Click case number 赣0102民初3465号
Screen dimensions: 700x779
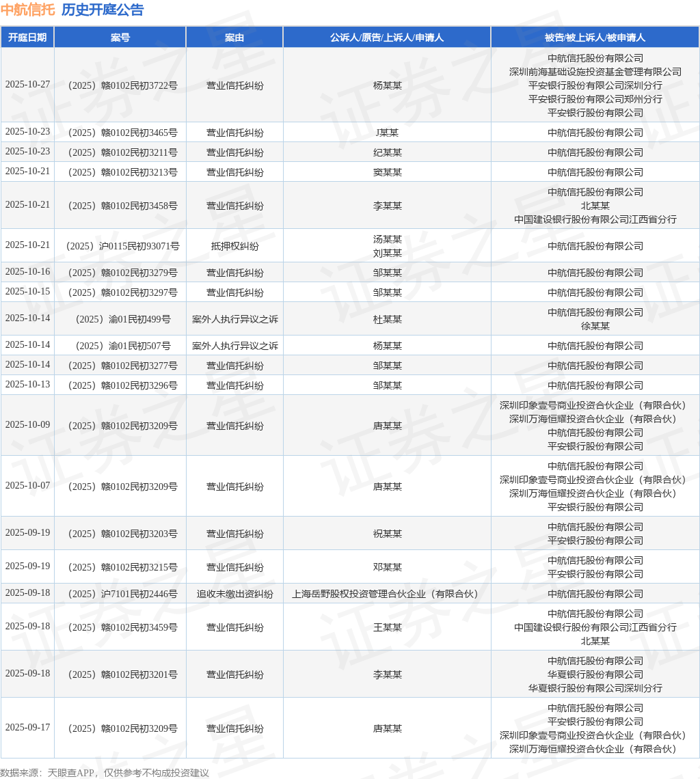point(123,133)
